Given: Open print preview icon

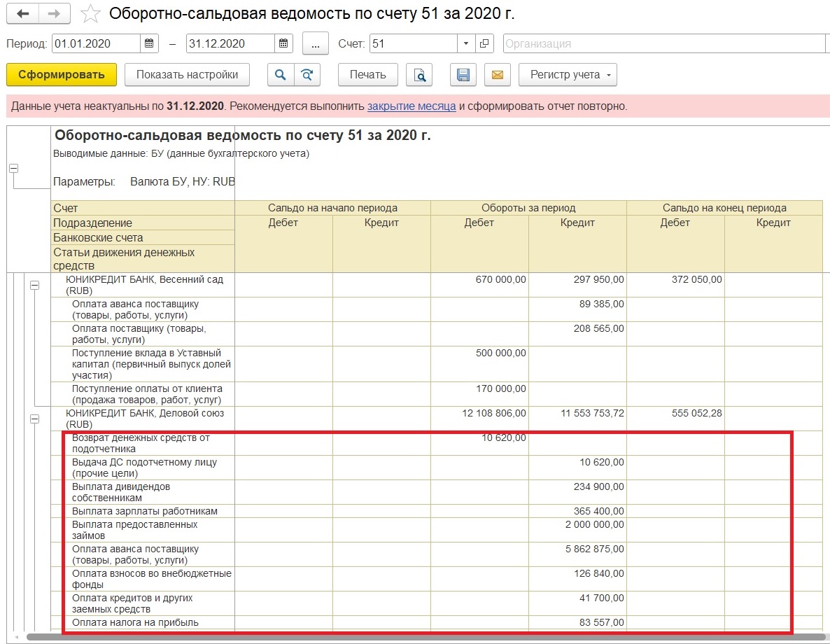Looking at the screenshot, I should click(419, 75).
